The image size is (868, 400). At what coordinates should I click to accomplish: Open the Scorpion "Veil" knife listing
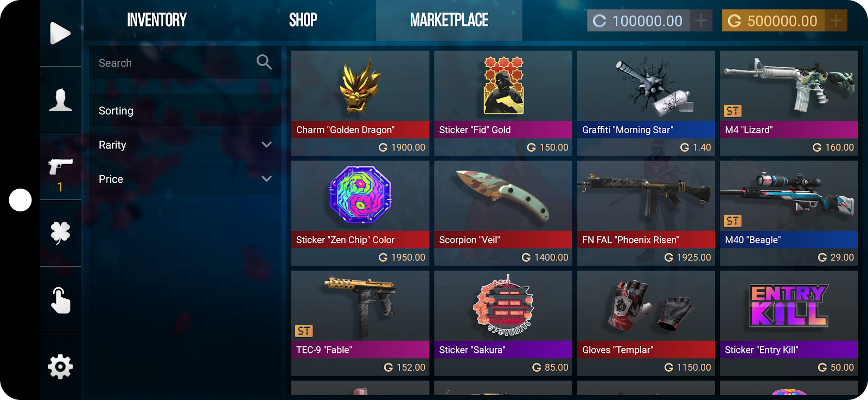(503, 213)
